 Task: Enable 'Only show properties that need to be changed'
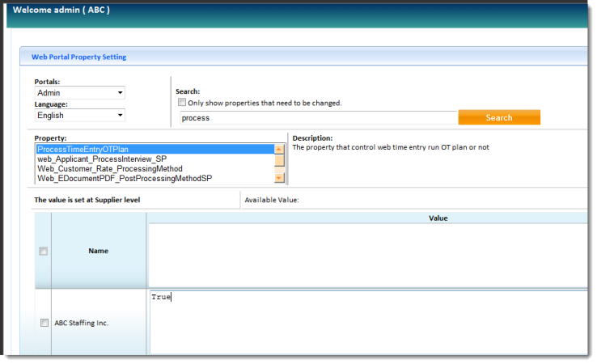pos(182,103)
